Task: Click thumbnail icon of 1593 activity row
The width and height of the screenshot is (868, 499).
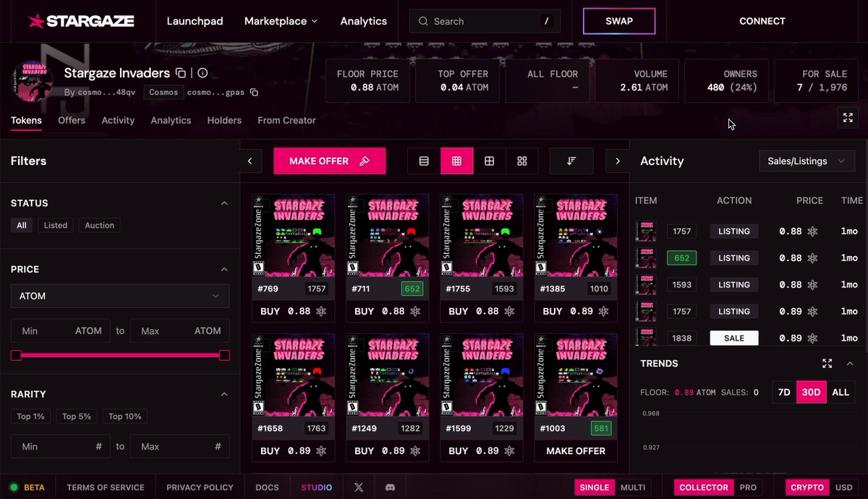Action: tap(646, 285)
